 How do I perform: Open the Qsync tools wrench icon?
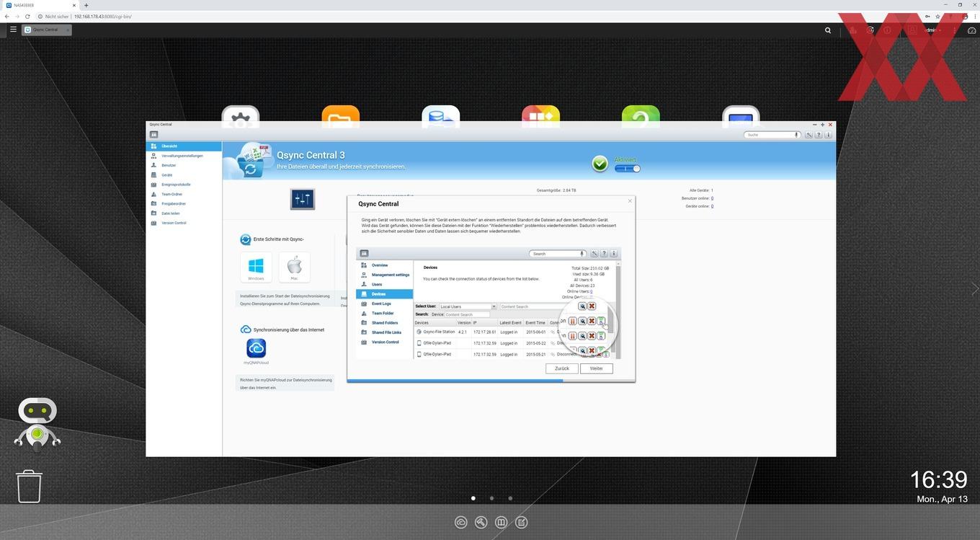coord(809,135)
